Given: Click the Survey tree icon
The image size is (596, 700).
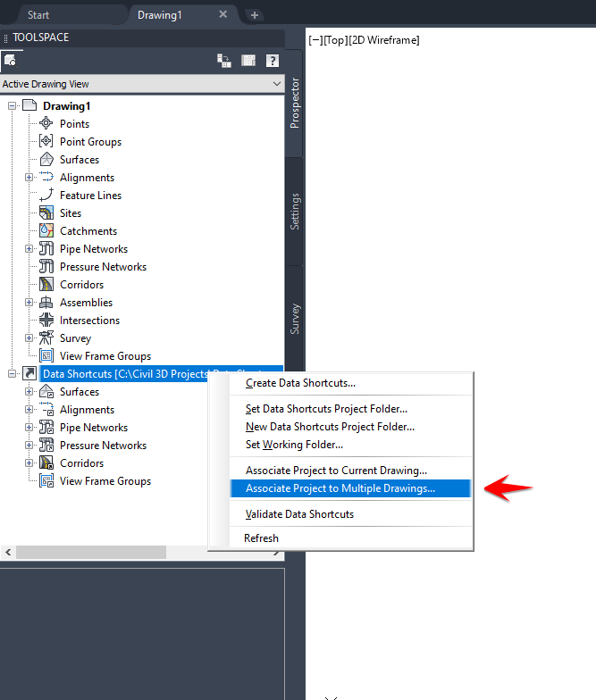Looking at the screenshot, I should (46, 337).
